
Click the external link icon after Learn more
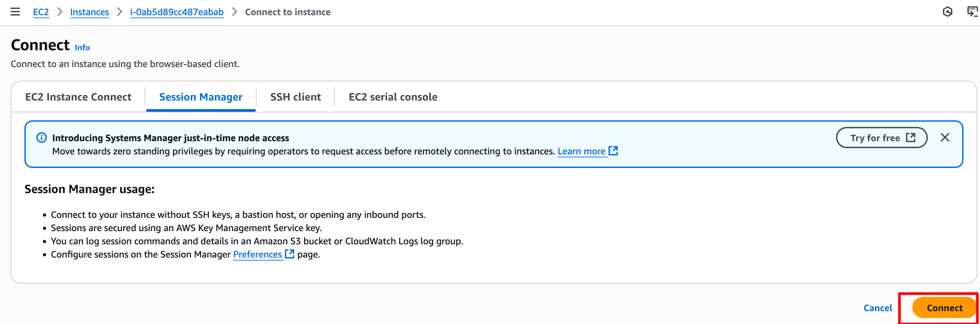[x=613, y=151]
